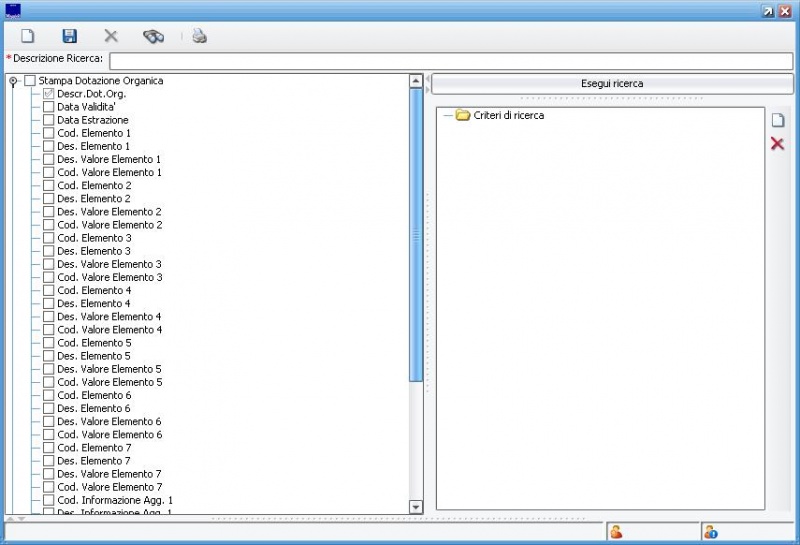Click the binoculars search icon
Image resolution: width=800 pixels, height=545 pixels.
153,36
